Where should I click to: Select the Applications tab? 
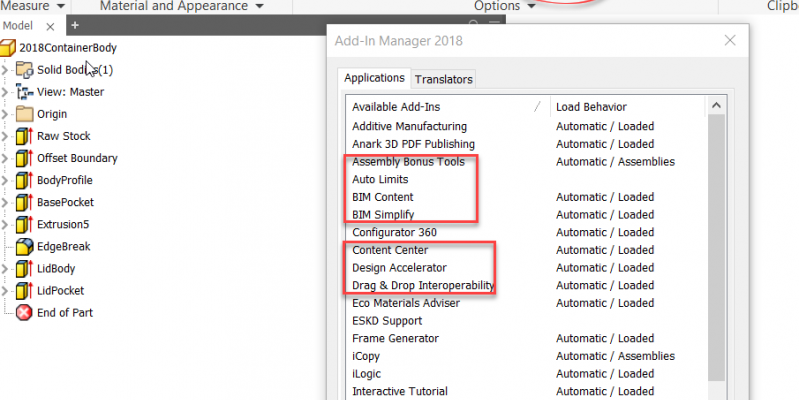click(x=374, y=78)
